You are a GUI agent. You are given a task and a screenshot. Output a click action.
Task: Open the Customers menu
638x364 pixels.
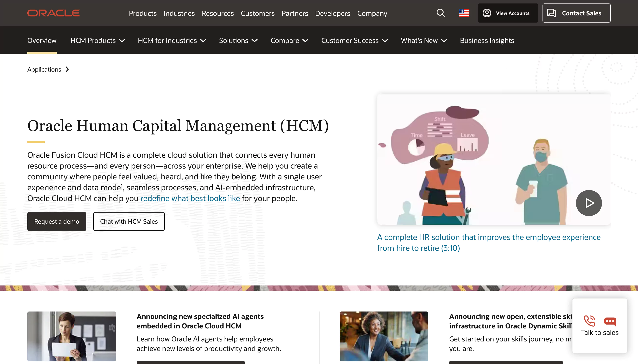coord(258,13)
